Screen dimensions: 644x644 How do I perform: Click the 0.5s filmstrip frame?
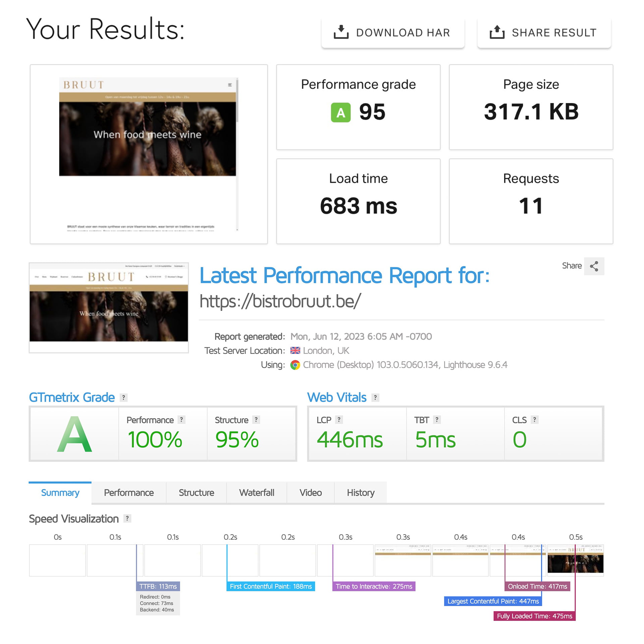click(x=576, y=560)
